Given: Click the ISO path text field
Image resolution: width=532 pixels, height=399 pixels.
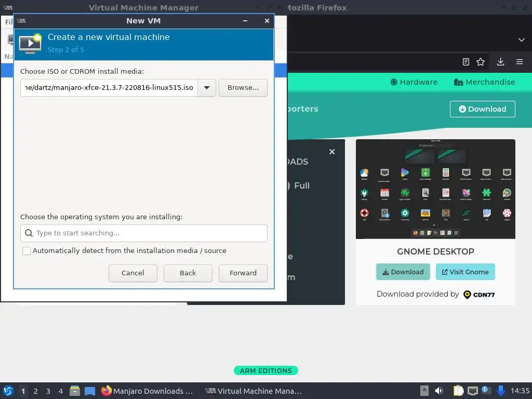Looking at the screenshot, I should (x=109, y=88).
